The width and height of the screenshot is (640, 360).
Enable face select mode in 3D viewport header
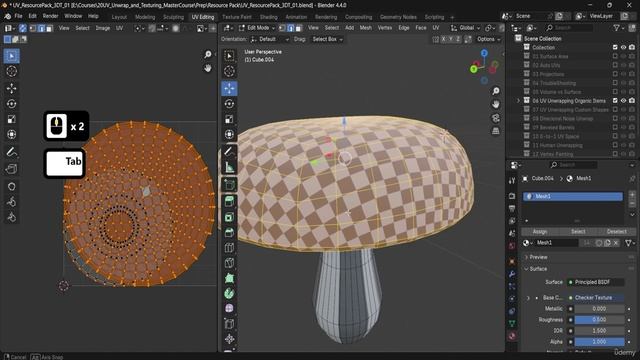coord(299,28)
